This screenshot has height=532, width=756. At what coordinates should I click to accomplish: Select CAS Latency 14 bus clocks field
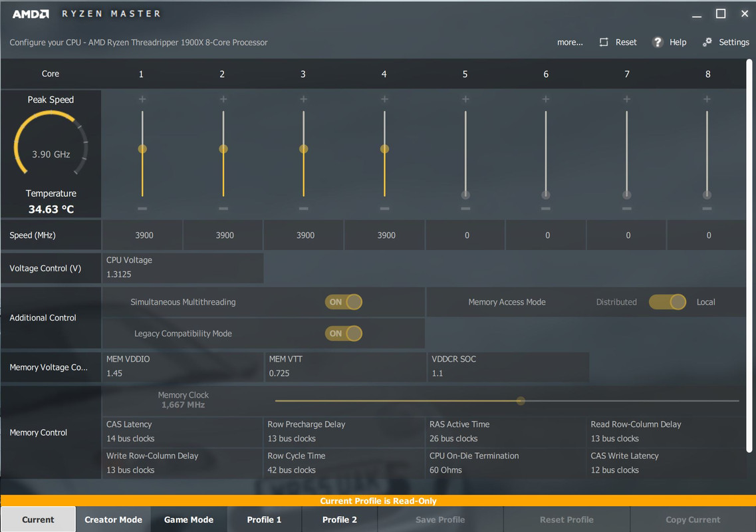[x=182, y=432]
